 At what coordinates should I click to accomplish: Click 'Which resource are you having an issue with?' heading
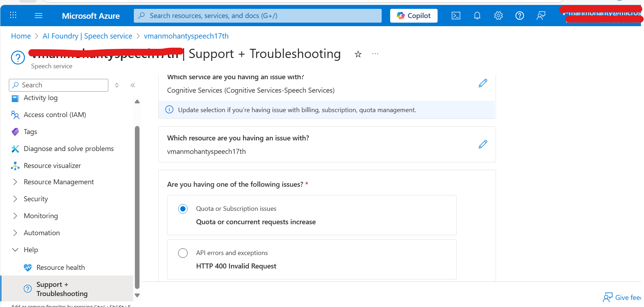238,138
